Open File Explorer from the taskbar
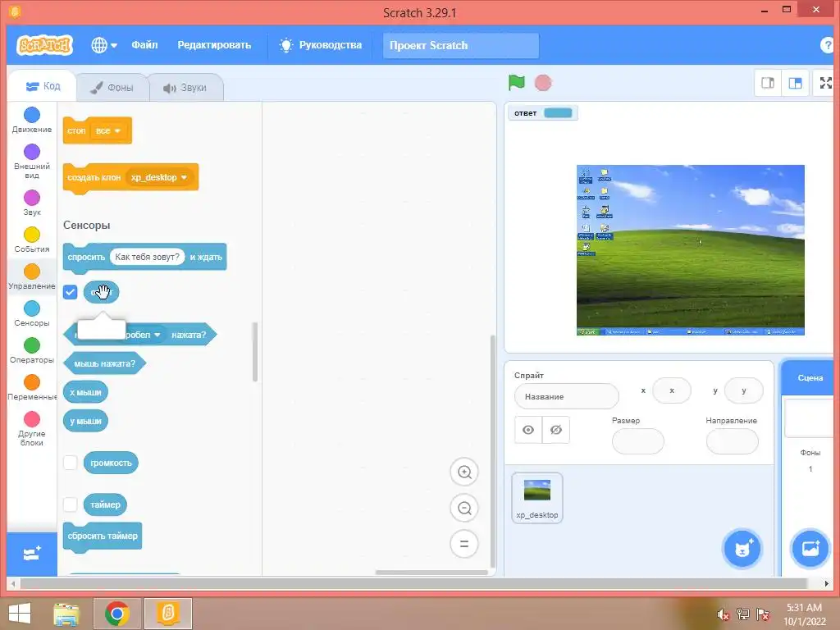Image resolution: width=840 pixels, height=630 pixels. (66, 614)
